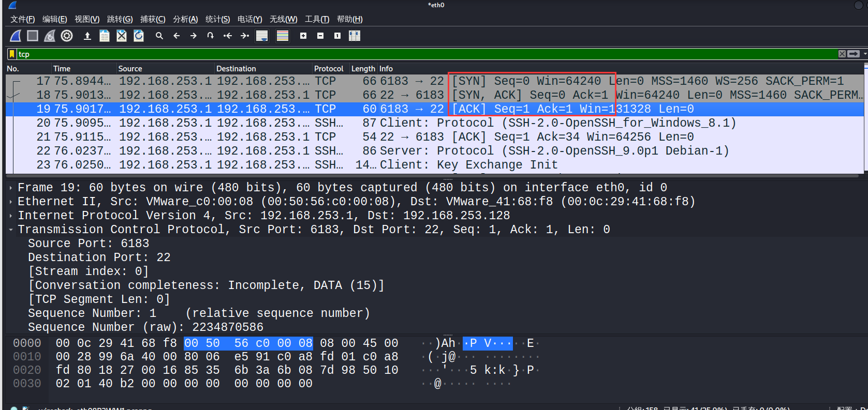Reset text to normal size
The width and height of the screenshot is (868, 410).
[337, 36]
